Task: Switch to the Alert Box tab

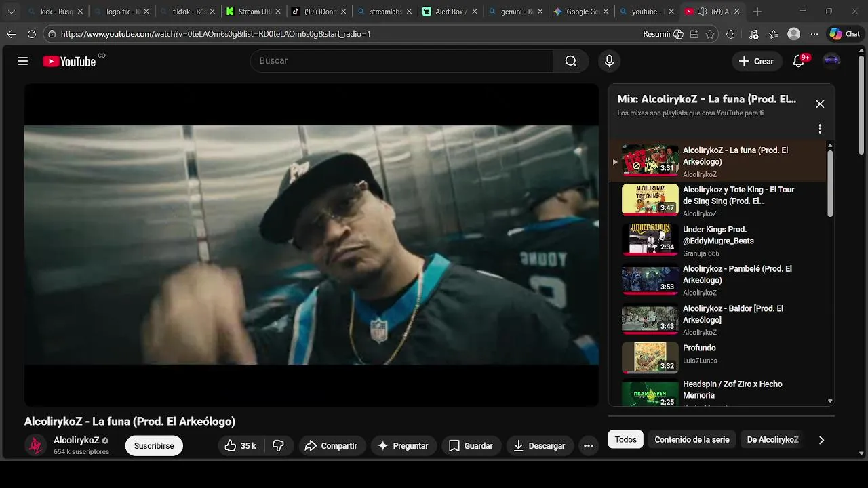Action: 450,12
